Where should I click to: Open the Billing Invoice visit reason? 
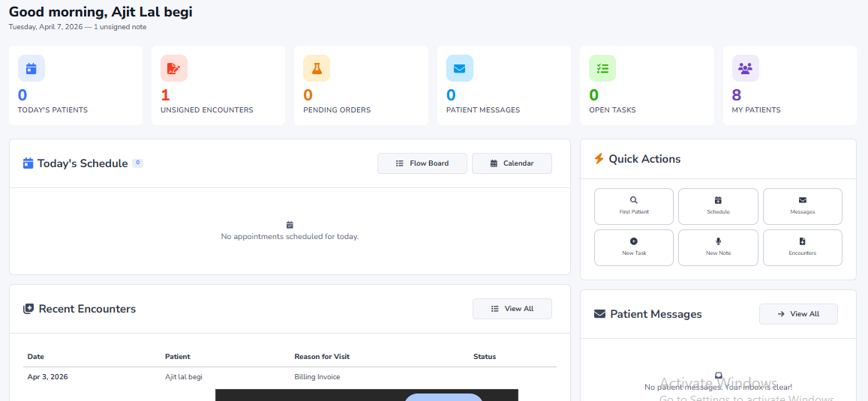pyautogui.click(x=317, y=377)
